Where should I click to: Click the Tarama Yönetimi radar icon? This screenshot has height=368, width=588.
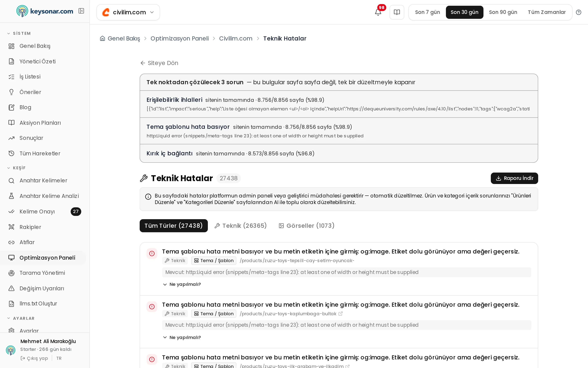pos(11,273)
